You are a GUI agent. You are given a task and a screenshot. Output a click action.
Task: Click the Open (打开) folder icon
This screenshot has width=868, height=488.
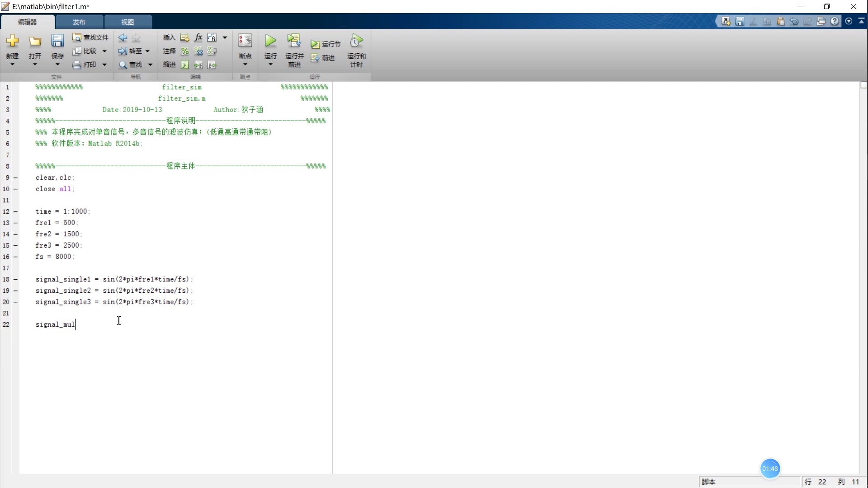pos(35,42)
